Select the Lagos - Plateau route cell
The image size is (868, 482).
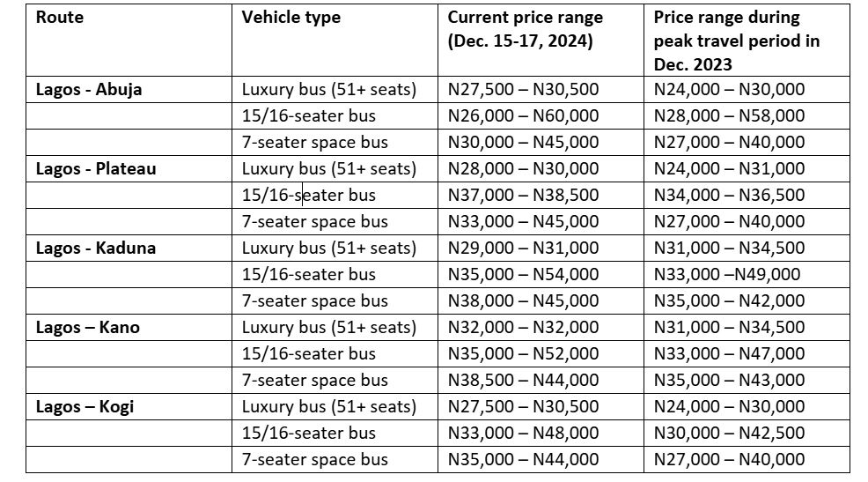[96, 168]
